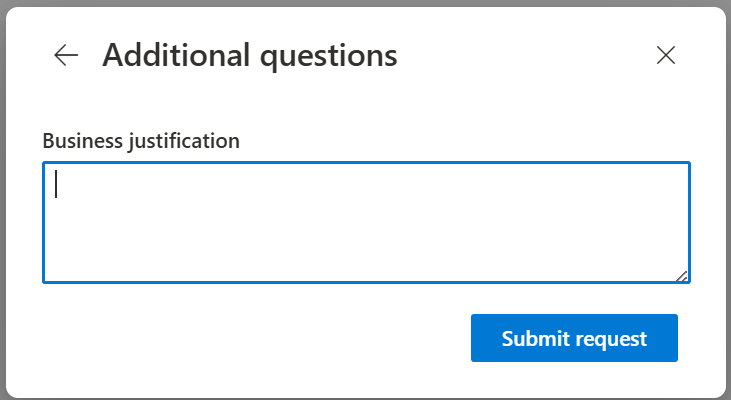This screenshot has height=400, width=731.
Task: Click the blue Submit request button
Action: coord(574,338)
